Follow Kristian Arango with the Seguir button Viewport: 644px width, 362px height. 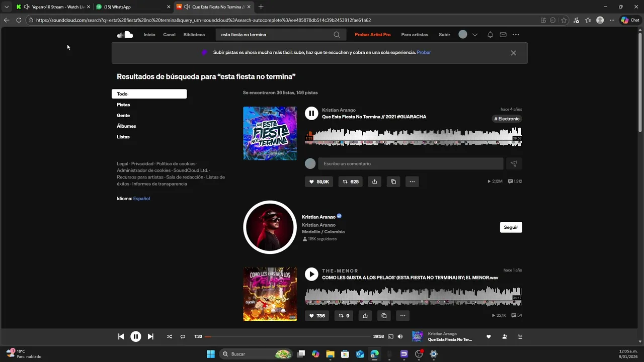pyautogui.click(x=511, y=227)
